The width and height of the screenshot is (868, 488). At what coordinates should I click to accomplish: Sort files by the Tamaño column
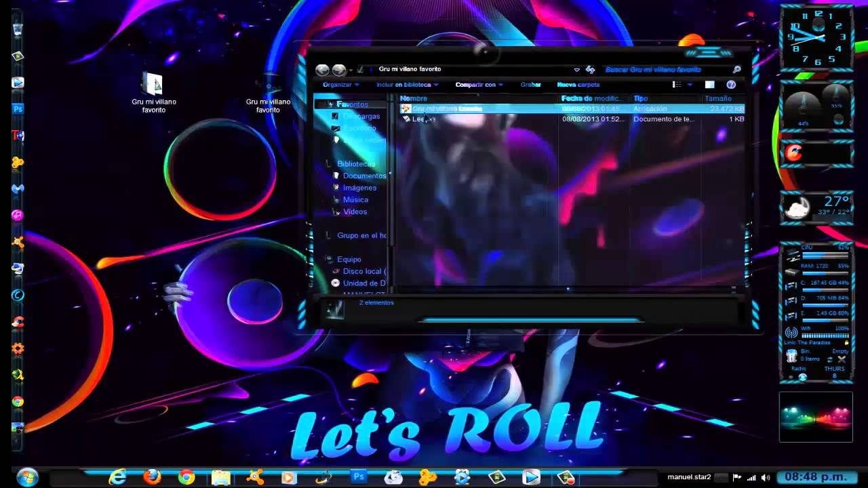click(x=723, y=98)
